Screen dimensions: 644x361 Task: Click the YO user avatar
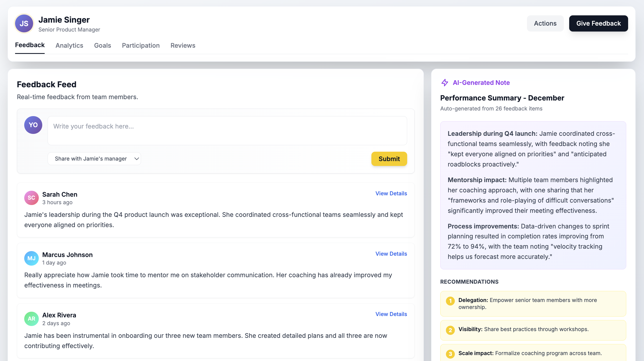tap(33, 125)
